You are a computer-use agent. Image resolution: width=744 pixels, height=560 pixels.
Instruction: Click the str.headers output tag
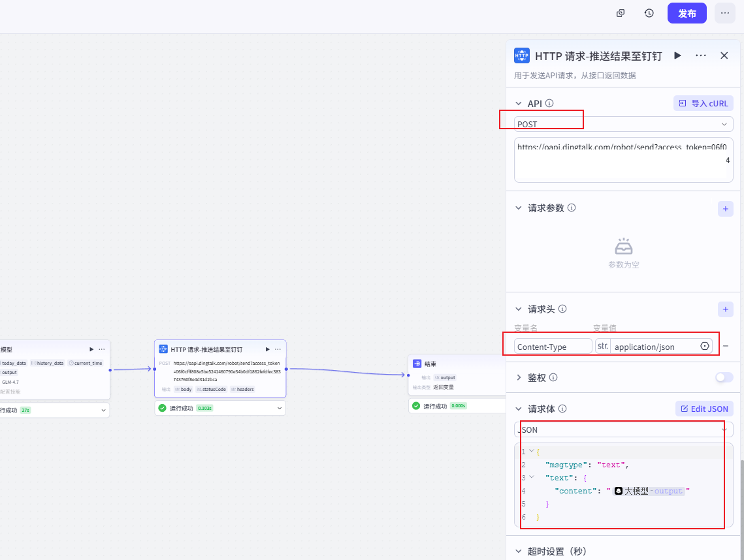242,389
